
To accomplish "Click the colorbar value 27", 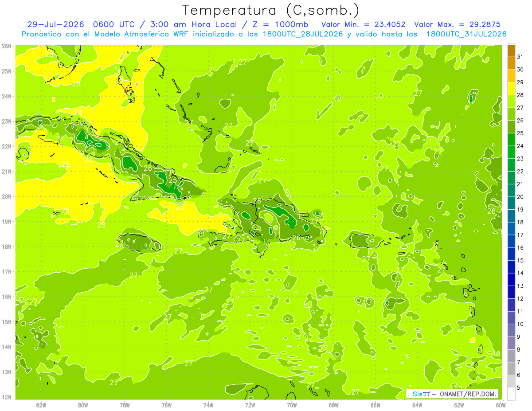I will (520, 107).
